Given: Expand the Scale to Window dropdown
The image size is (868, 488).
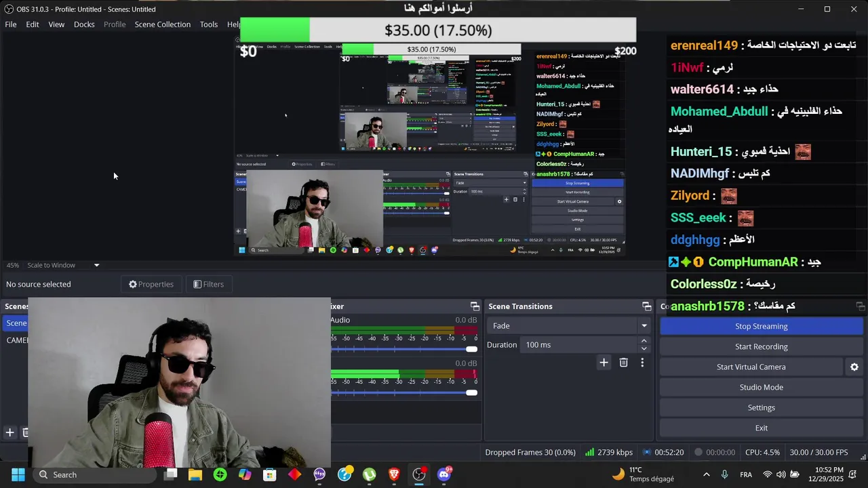Looking at the screenshot, I should (96, 265).
